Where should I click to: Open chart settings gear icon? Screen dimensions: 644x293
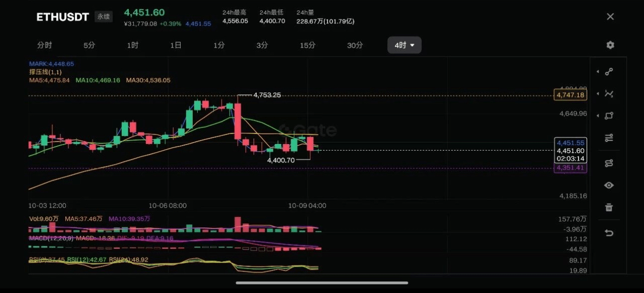(x=610, y=45)
